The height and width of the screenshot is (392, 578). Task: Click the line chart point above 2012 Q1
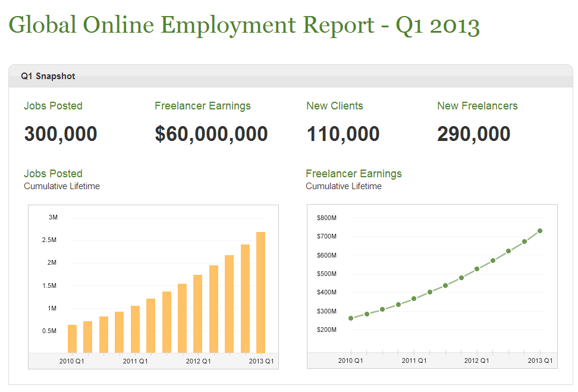click(x=477, y=269)
